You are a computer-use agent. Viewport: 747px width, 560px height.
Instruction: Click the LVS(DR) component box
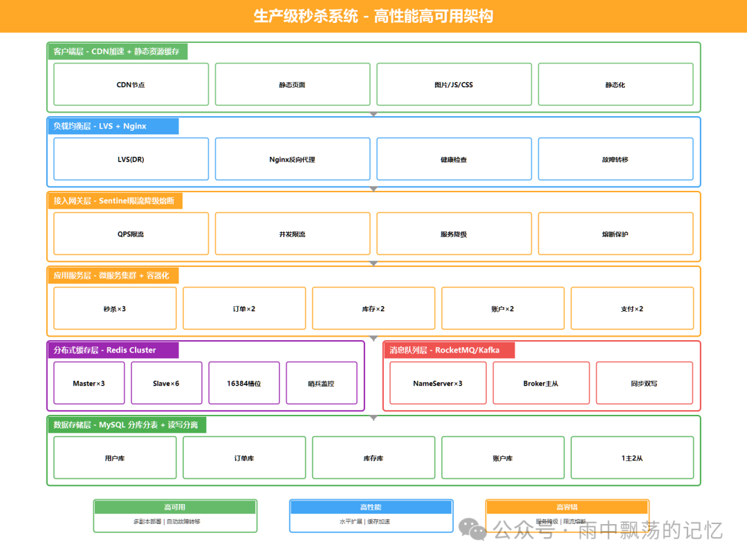tap(130, 158)
